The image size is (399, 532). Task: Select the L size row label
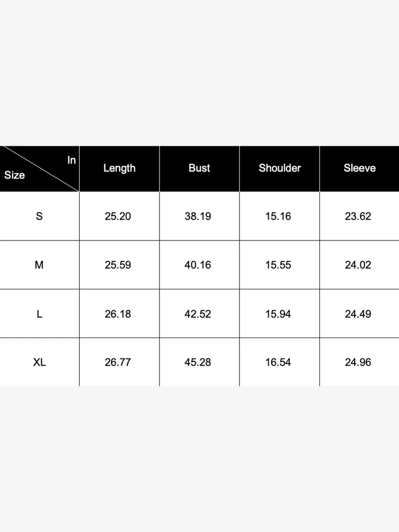39,314
